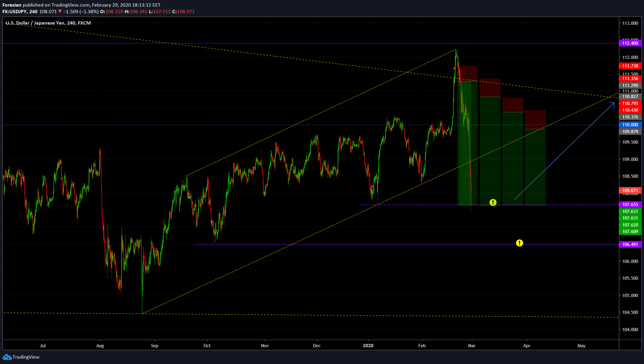Click the Feb label on time axis
The width and height of the screenshot is (644, 364).
pos(422,346)
